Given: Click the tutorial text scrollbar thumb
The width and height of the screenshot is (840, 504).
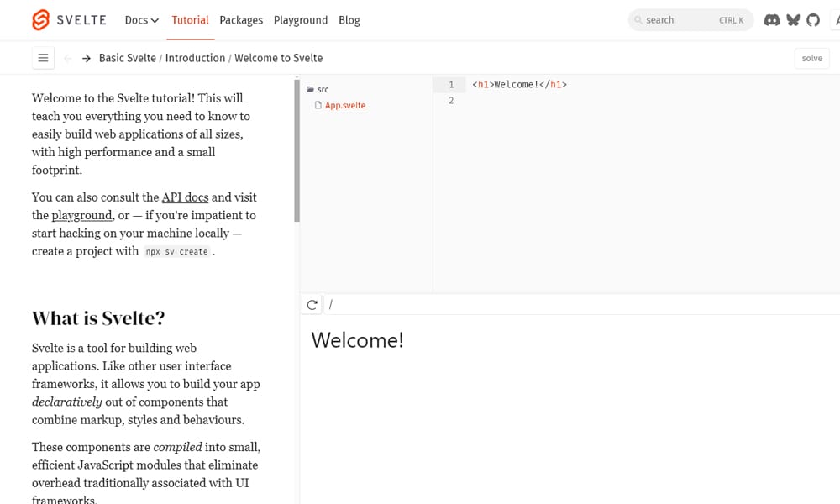Looking at the screenshot, I should point(297,150).
